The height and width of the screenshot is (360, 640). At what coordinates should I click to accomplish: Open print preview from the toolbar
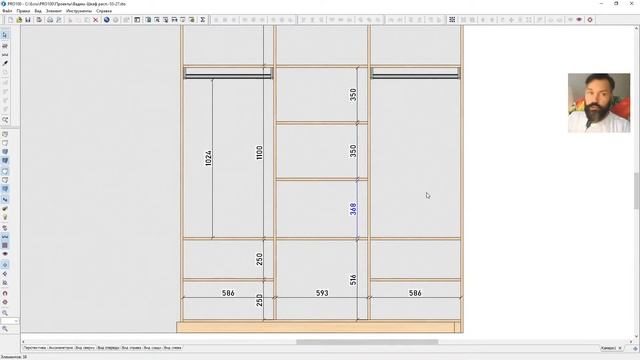(59, 20)
